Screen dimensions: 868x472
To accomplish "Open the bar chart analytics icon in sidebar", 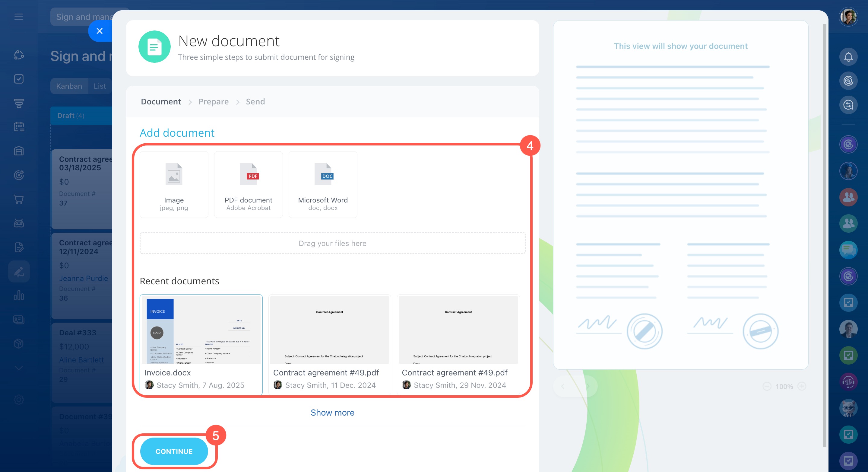I will tap(19, 295).
